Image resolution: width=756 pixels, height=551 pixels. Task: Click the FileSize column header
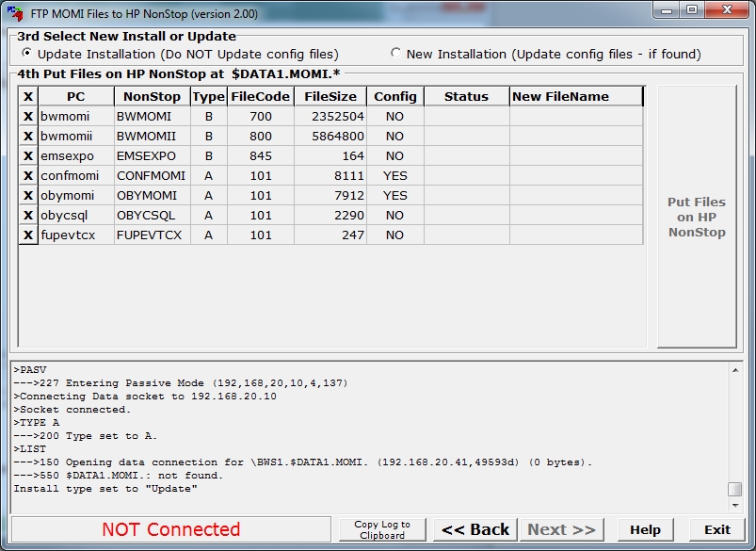click(330, 97)
